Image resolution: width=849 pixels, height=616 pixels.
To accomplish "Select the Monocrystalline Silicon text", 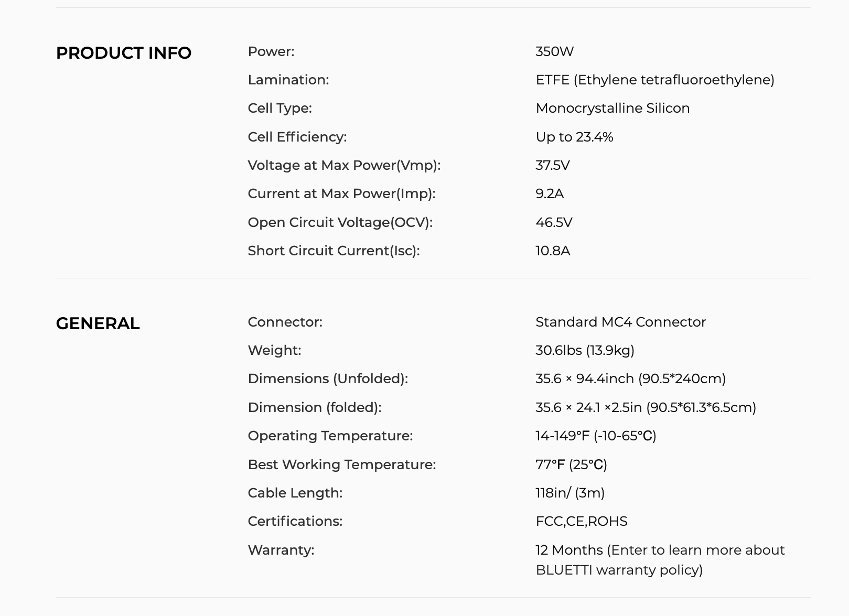I will [x=612, y=108].
